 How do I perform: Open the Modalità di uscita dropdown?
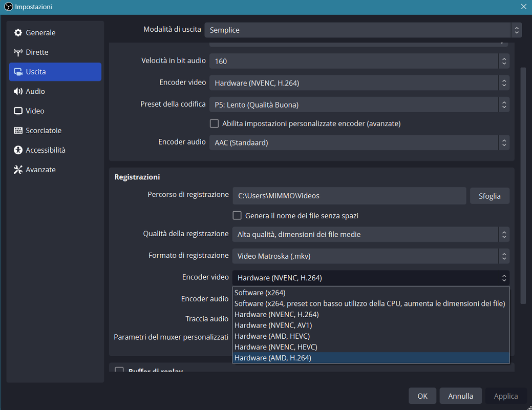click(363, 30)
